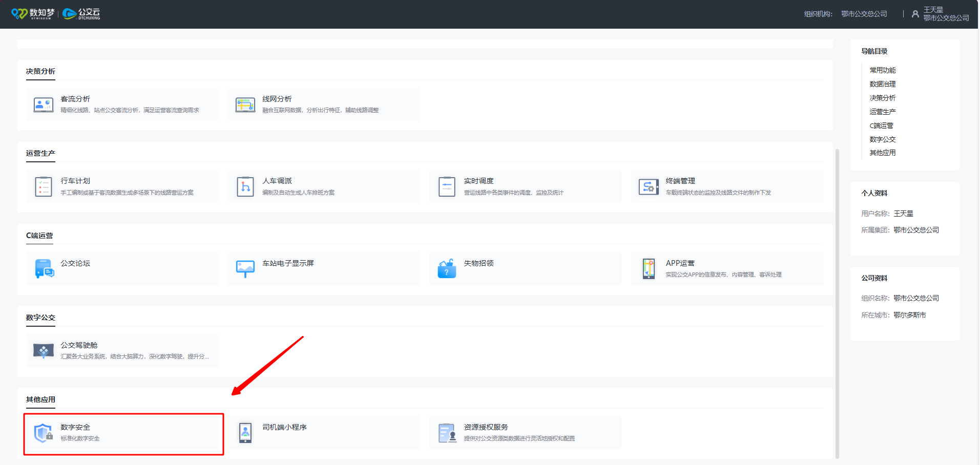The image size is (980, 465).
Task: Open the 公交驾驶舱 cockpit icon
Action: [x=44, y=351]
